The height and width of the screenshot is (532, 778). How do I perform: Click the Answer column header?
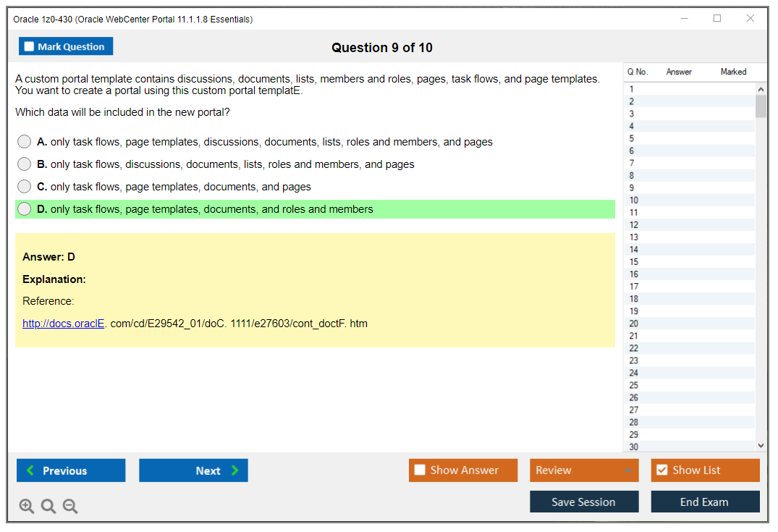tap(679, 72)
